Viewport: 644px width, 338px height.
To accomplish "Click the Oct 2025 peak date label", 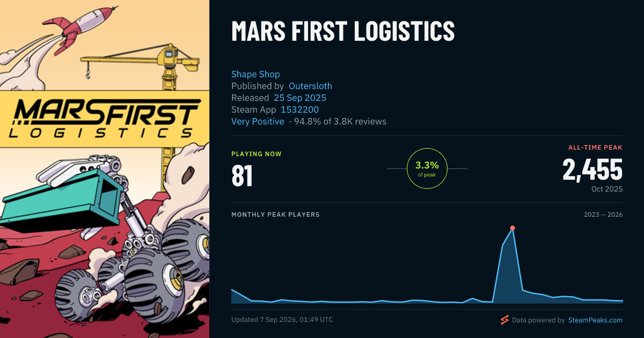I will click(x=607, y=189).
